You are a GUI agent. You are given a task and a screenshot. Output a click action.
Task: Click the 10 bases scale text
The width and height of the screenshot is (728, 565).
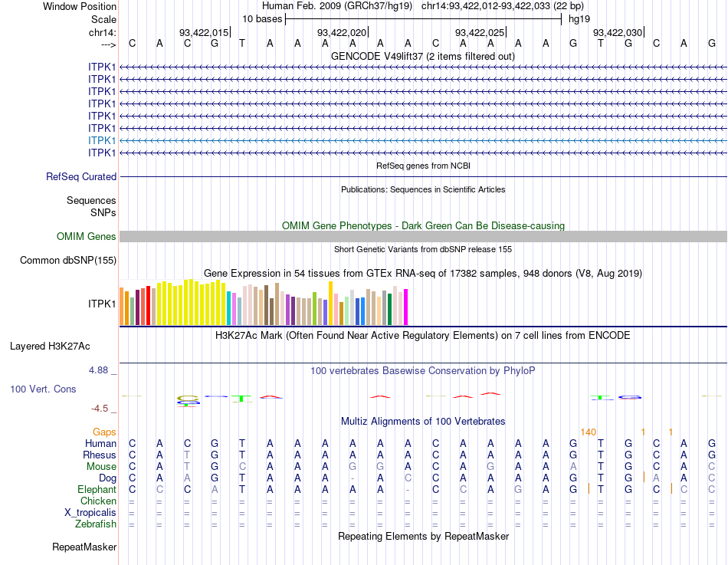point(262,19)
